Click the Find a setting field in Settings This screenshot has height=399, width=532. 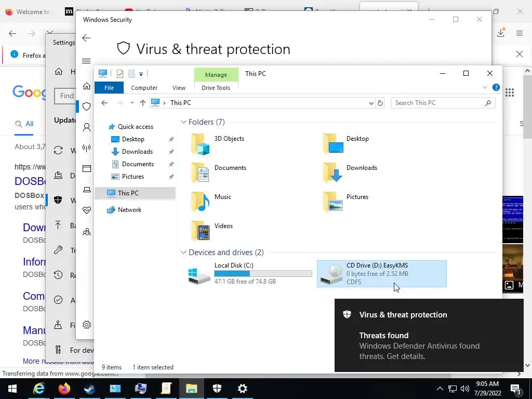click(65, 96)
